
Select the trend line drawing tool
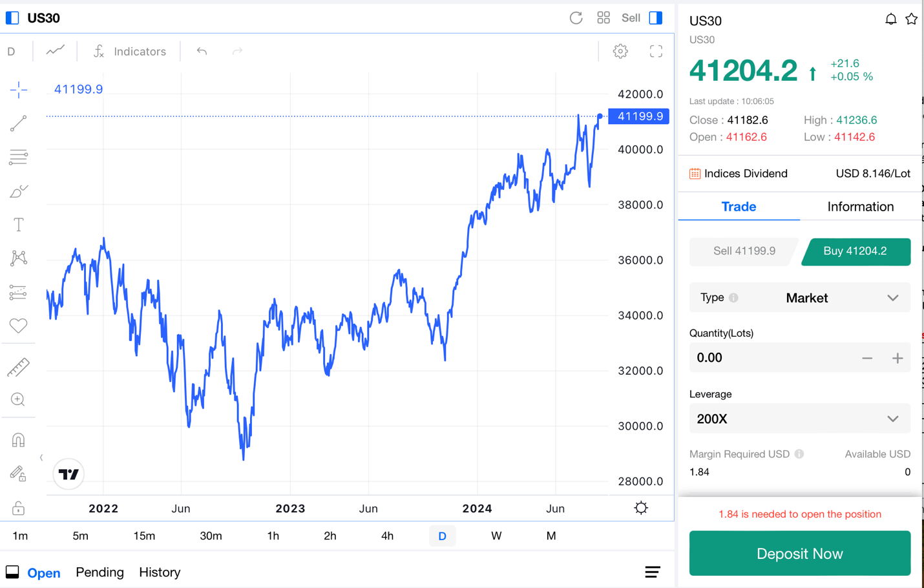19,123
